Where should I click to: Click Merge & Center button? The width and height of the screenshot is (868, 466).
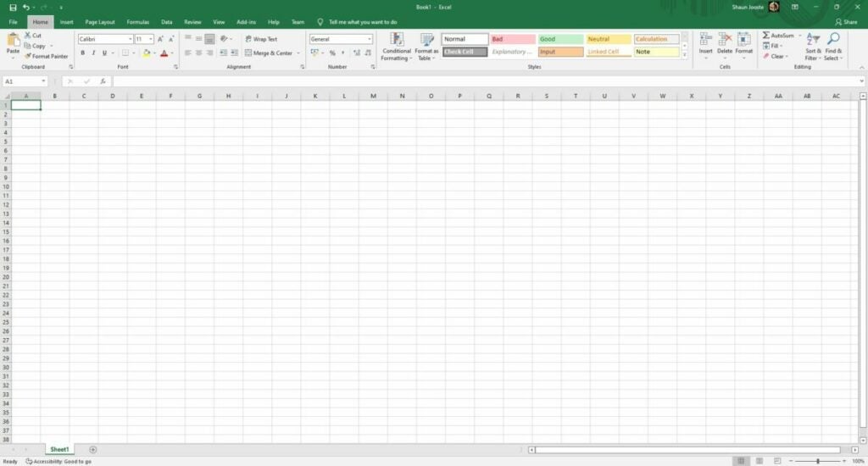click(x=269, y=53)
